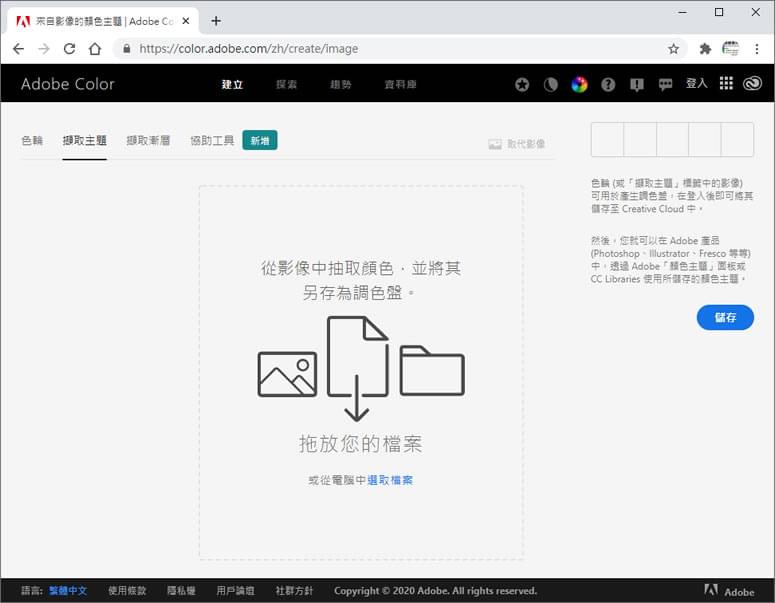The image size is (775, 603).
Task: Switch to the 協助工具 tab
Action: pos(212,141)
